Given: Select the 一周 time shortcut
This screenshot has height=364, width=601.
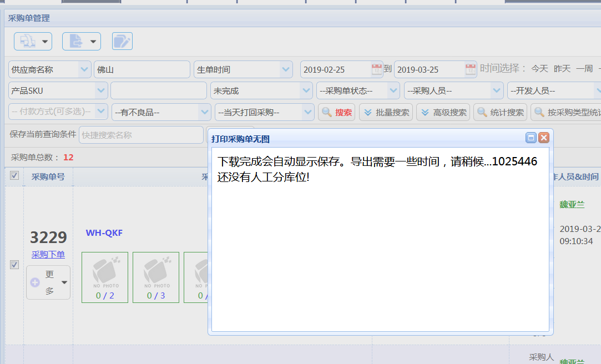Looking at the screenshot, I should click(x=584, y=69).
